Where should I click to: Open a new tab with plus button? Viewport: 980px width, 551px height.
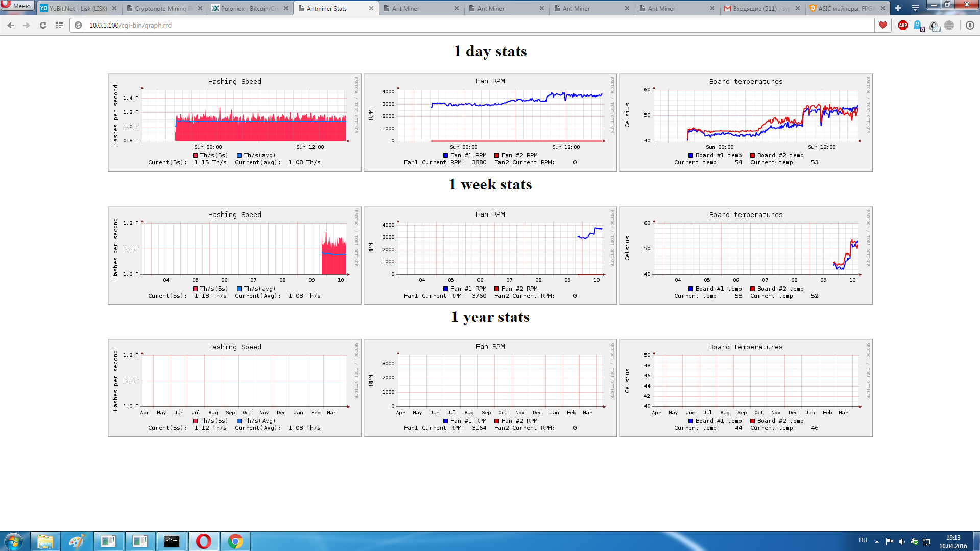898,8
